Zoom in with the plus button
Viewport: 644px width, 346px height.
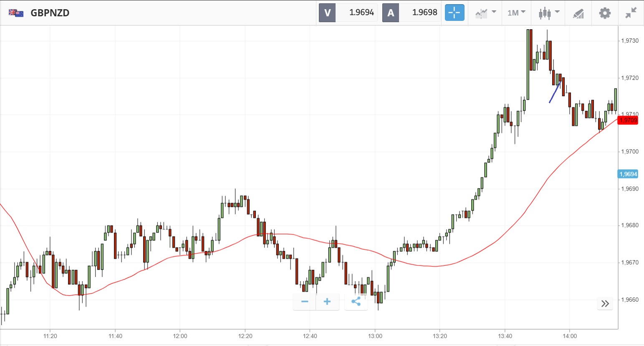tap(327, 302)
